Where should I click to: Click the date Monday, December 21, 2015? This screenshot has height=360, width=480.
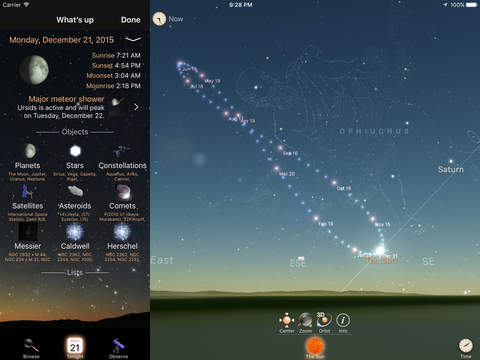click(62, 40)
